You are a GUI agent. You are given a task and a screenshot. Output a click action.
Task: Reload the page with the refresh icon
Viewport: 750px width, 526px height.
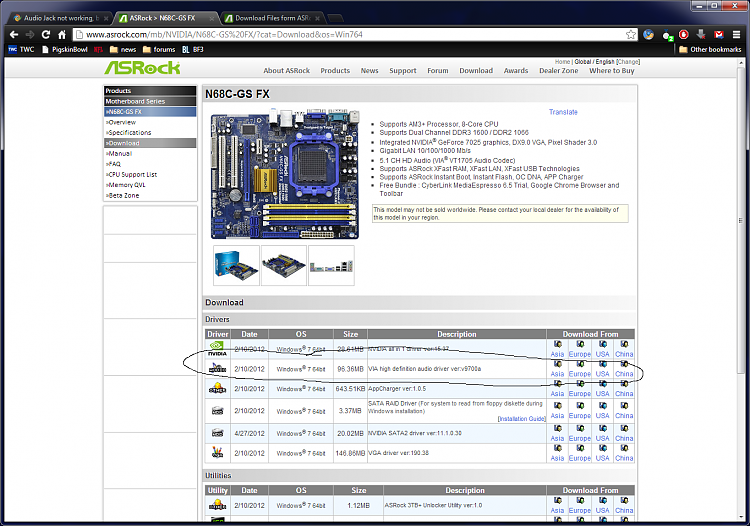pos(45,34)
